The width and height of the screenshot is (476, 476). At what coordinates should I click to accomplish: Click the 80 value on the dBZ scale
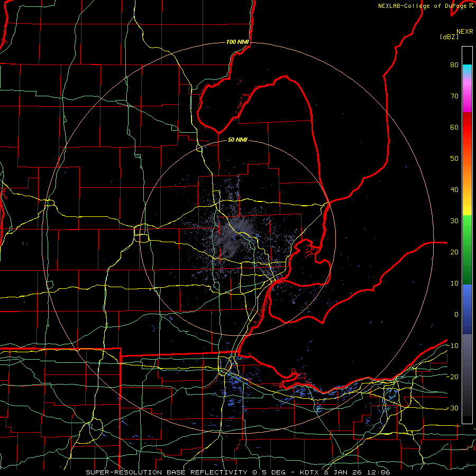[454, 65]
